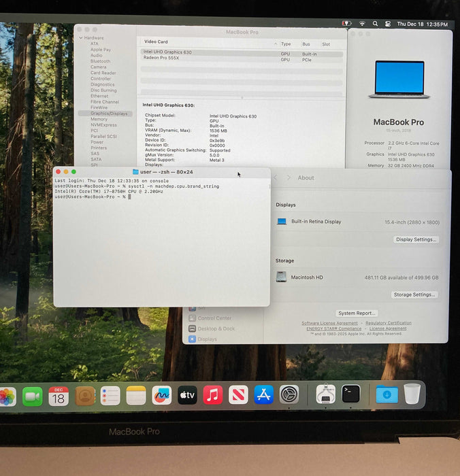
Task: Open the date and time menu
Action: click(x=423, y=24)
